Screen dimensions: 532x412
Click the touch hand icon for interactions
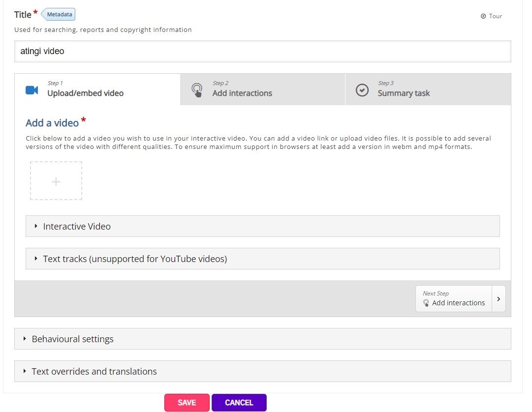click(x=197, y=90)
